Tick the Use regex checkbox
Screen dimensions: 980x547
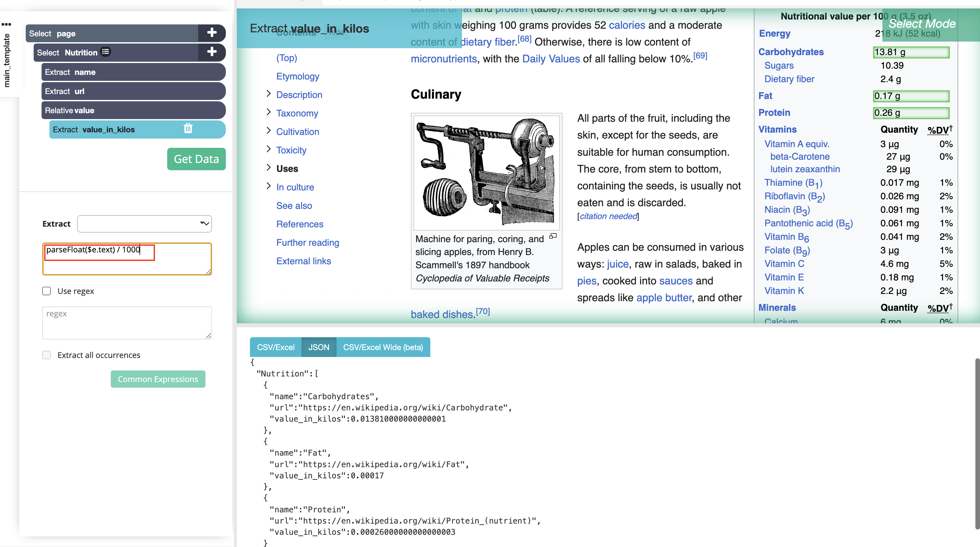point(46,291)
